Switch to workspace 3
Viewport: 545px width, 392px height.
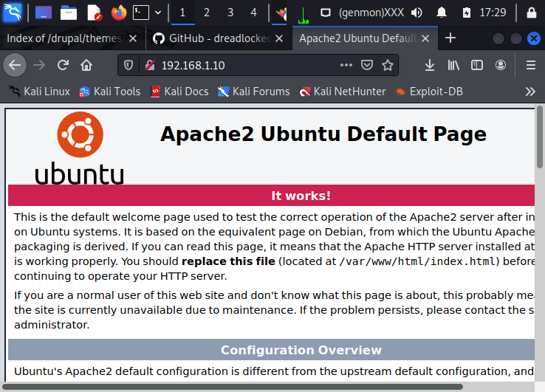230,13
